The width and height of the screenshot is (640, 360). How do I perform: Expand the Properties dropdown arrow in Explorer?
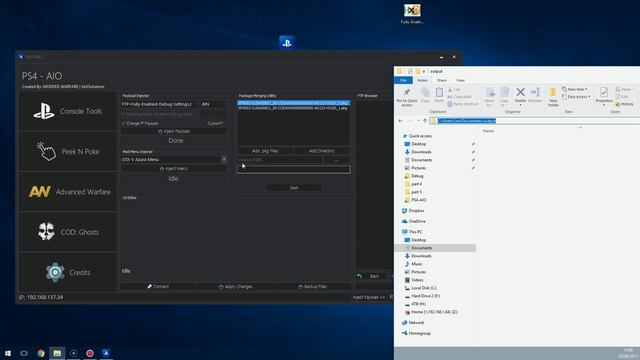coord(604,105)
